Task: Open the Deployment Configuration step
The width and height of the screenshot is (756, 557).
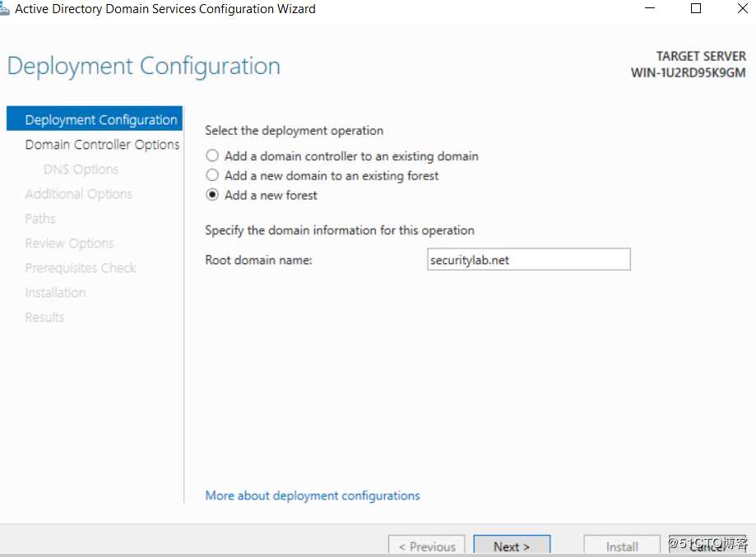Action: point(95,119)
